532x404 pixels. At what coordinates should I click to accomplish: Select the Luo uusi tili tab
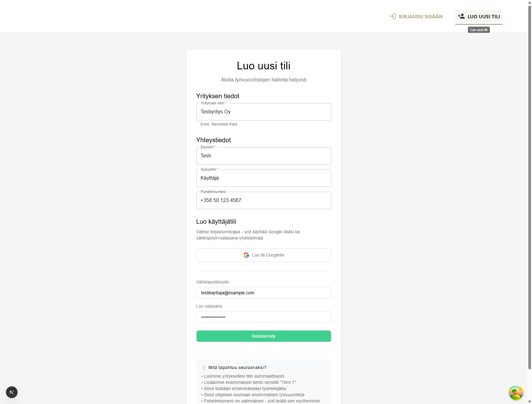click(x=479, y=17)
